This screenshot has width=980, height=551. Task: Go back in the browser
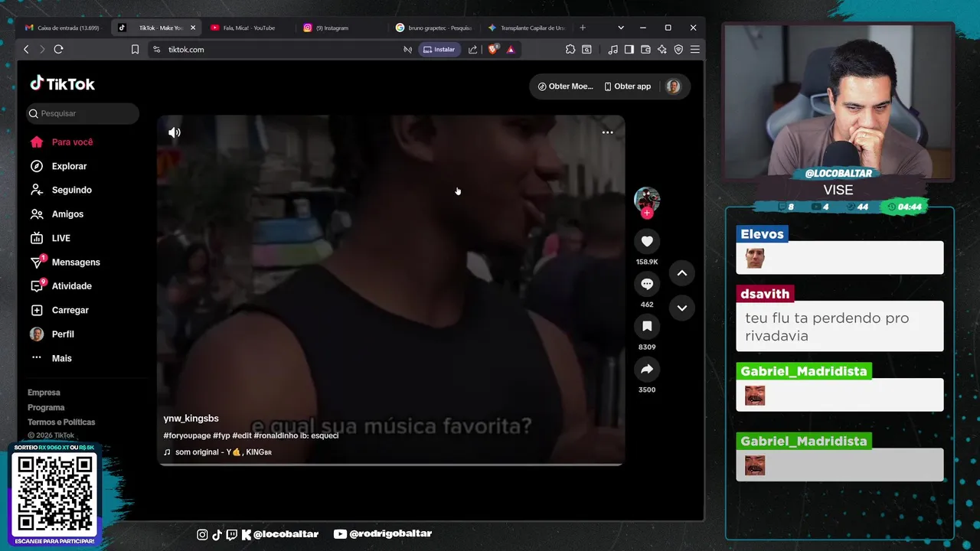(x=26, y=49)
